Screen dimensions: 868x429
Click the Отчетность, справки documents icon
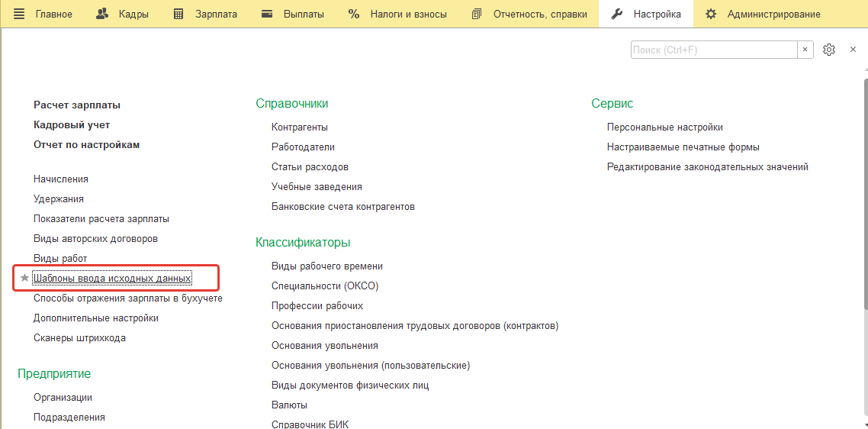(x=477, y=14)
